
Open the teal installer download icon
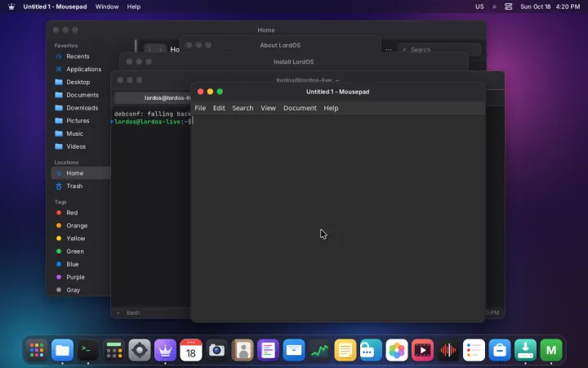click(x=525, y=350)
